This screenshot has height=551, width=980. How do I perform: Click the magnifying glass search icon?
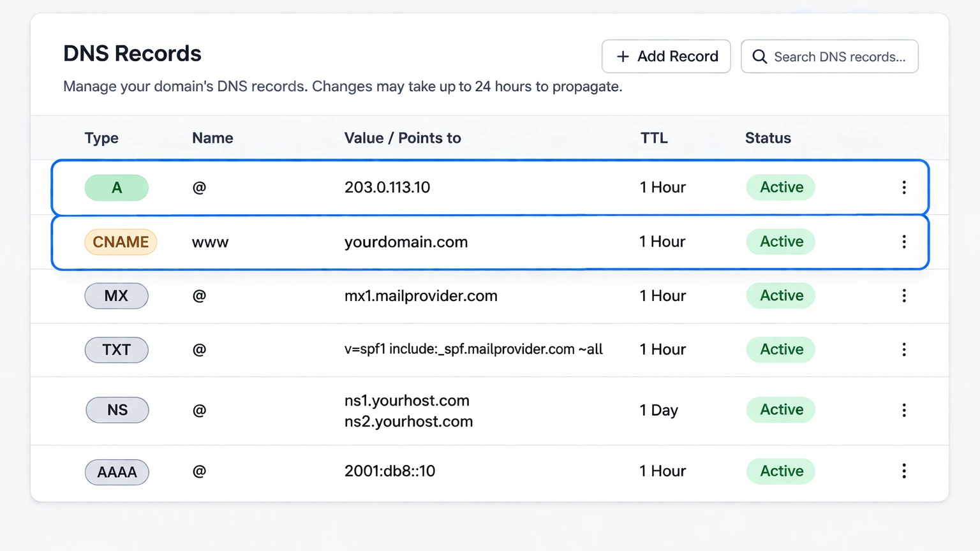pyautogui.click(x=759, y=57)
